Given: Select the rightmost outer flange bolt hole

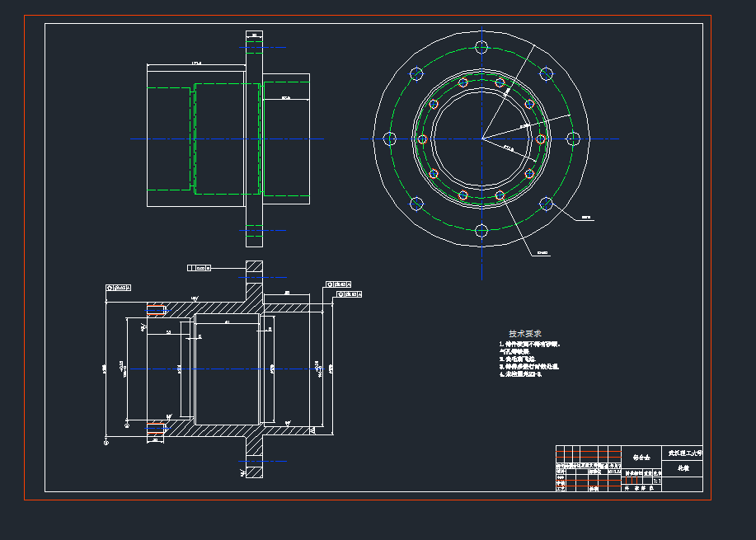Looking at the screenshot, I should (x=574, y=139).
